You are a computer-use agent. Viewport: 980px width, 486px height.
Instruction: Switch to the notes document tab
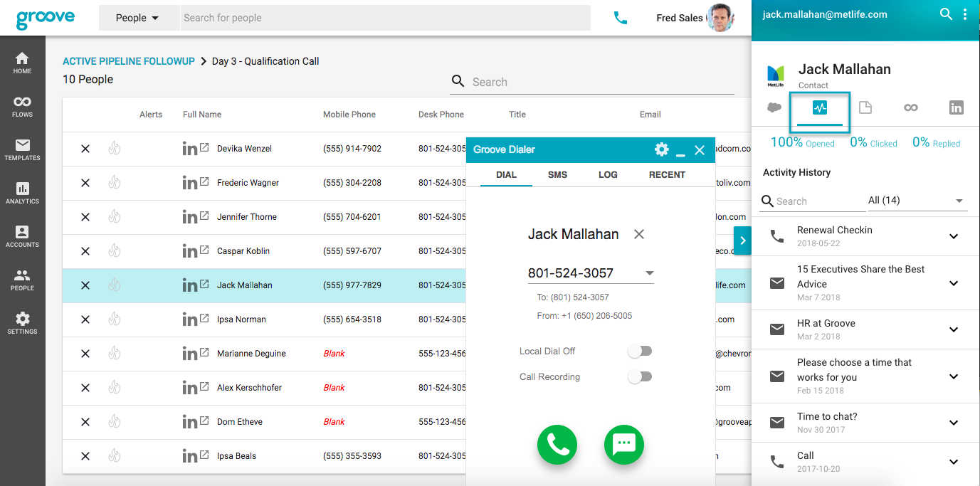[865, 107]
